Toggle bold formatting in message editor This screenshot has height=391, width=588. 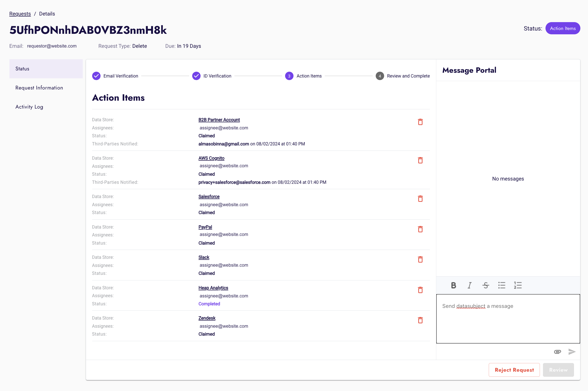pyautogui.click(x=453, y=285)
